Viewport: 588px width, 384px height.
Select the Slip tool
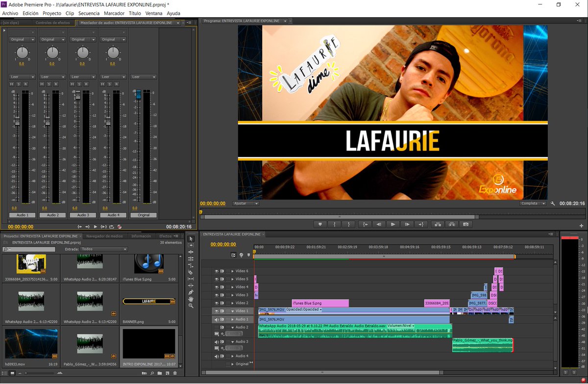[x=191, y=279]
